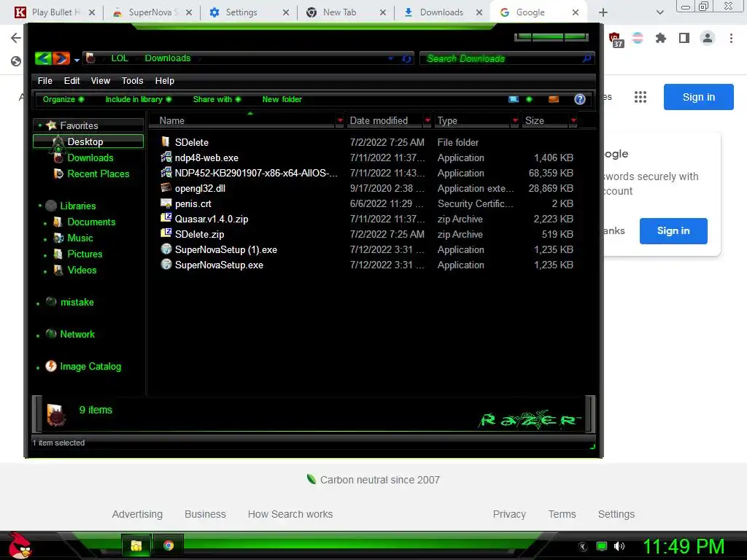This screenshot has width=747, height=560.
Task: Select the Quasar.v1.4.0.zip archive icon
Action: (x=166, y=219)
